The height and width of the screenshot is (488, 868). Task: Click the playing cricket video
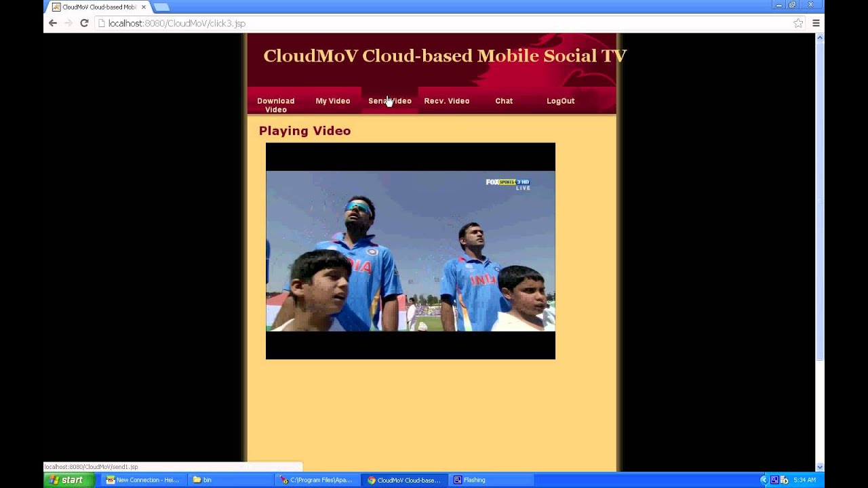tap(410, 251)
